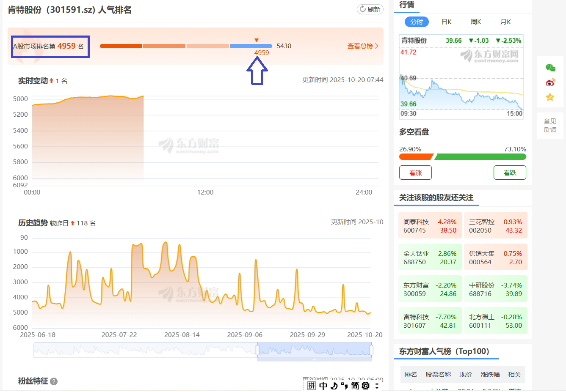Switch to the 周K chart tab
Screen dimensions: 566x392
[x=476, y=22]
